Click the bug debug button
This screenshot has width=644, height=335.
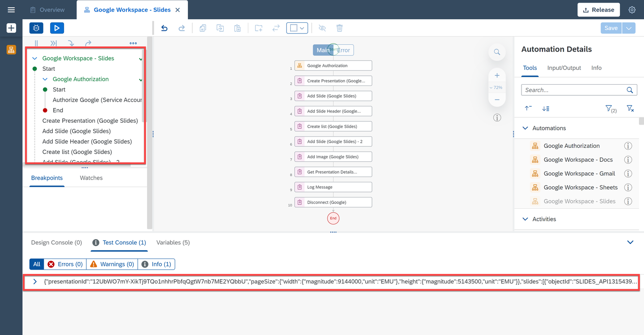(36, 28)
